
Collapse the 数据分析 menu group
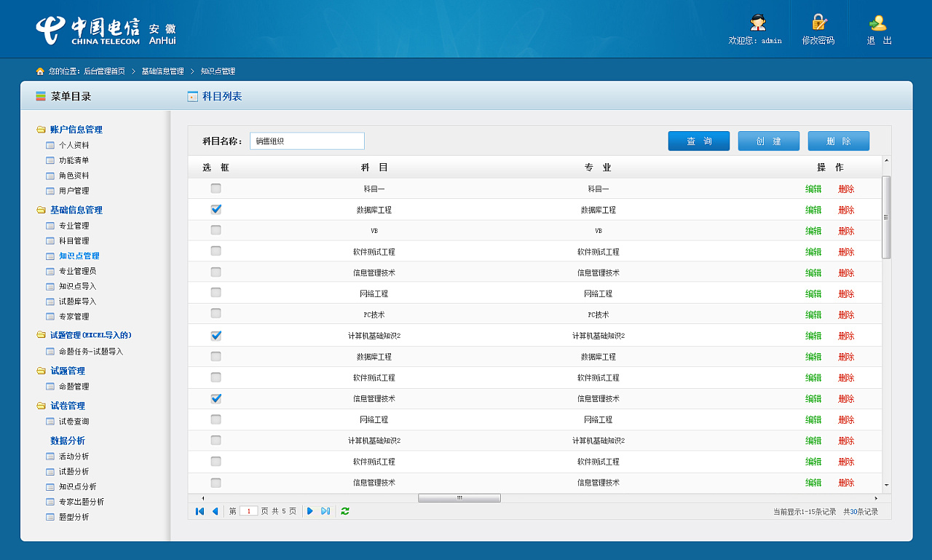[x=68, y=441]
